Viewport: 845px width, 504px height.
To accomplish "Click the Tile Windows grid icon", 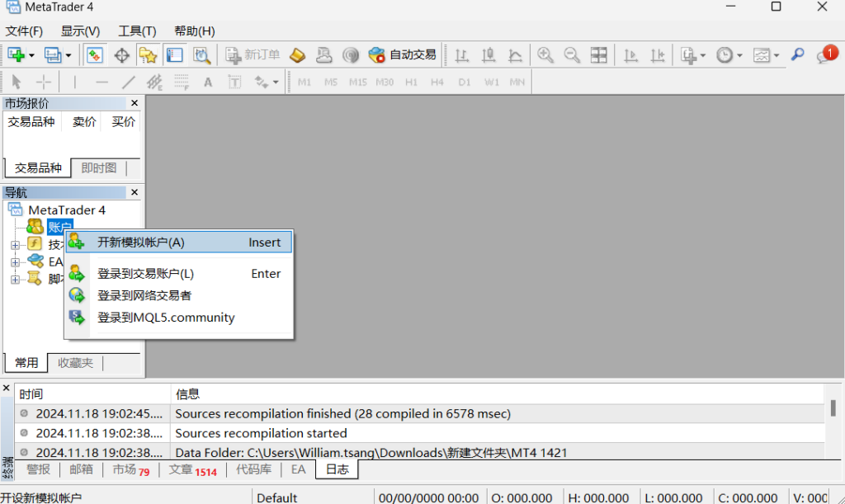I will pyautogui.click(x=598, y=55).
